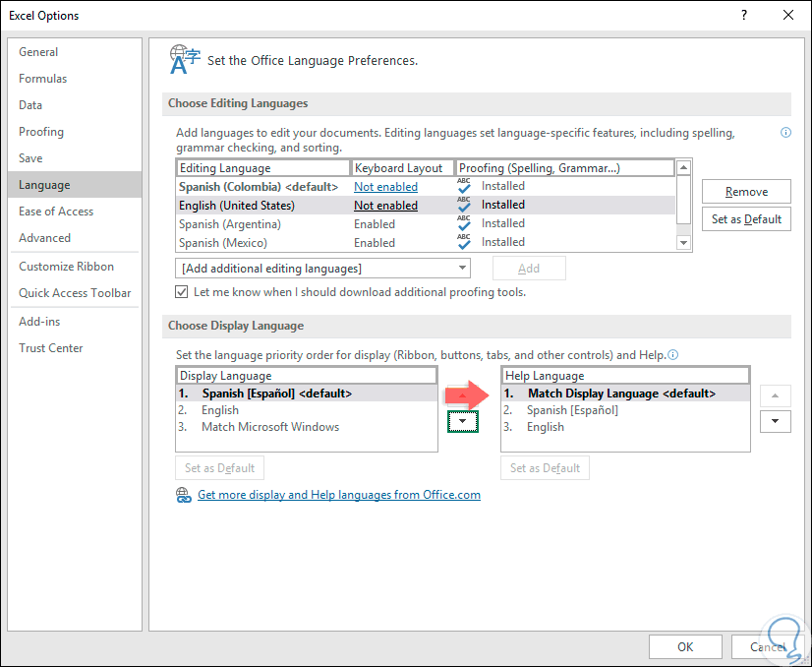Select Spanish (Colombia) editing language row
812x667 pixels.
(426, 187)
